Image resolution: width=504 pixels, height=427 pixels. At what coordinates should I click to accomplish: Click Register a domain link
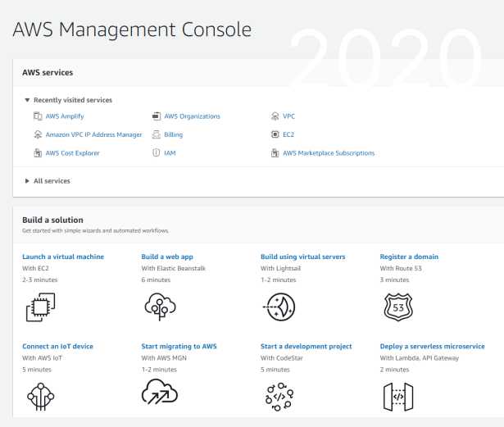pos(409,257)
